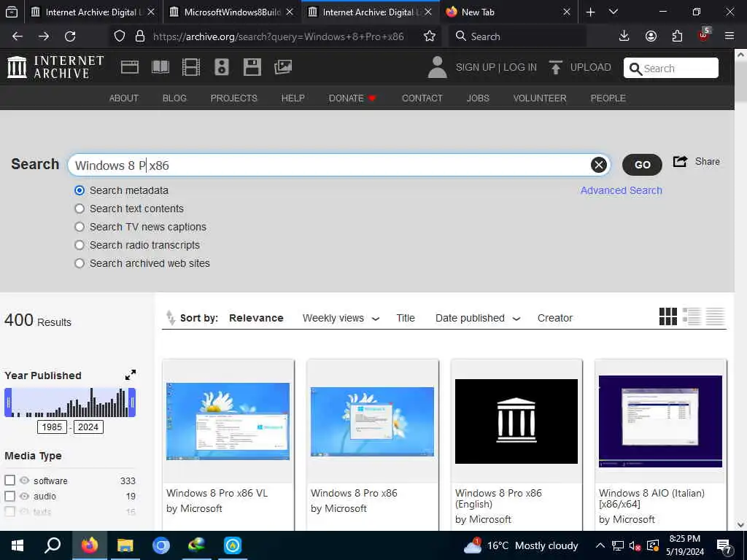Toggle the software eye visibility icon
This screenshot has width=747, height=560.
tap(24, 480)
